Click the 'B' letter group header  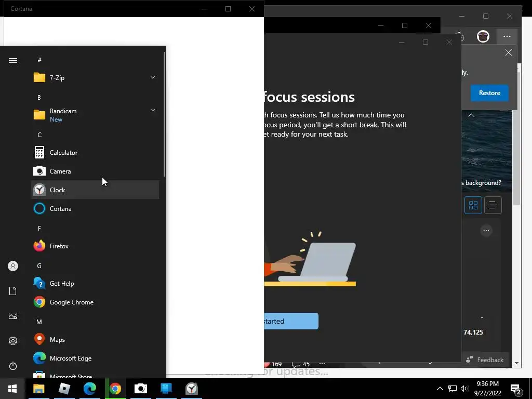39,97
